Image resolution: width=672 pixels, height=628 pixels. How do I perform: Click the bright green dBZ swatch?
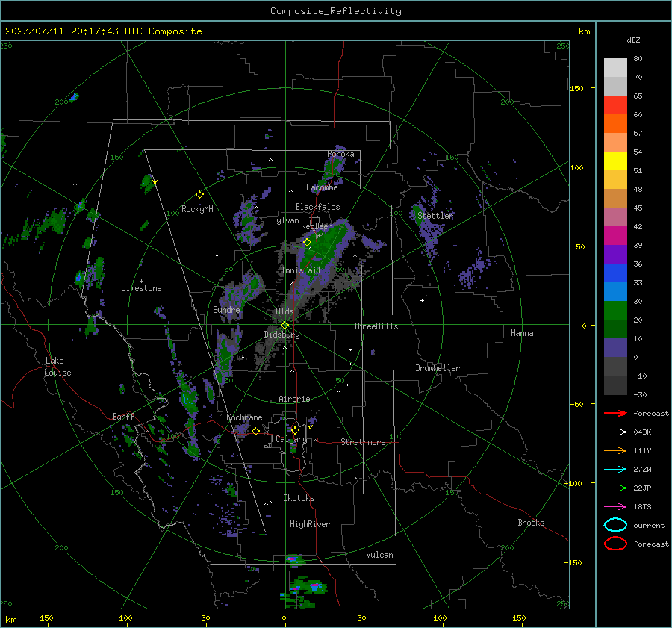(615, 310)
